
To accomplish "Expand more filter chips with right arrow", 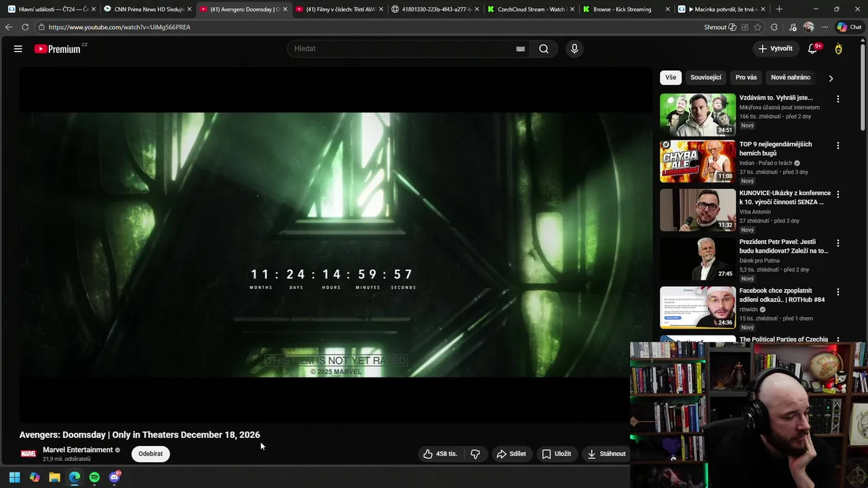I will (x=831, y=78).
